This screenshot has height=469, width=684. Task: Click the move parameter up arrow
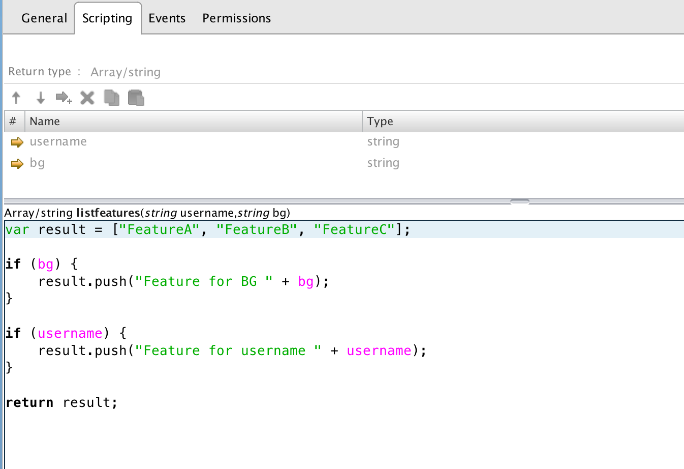[17, 98]
